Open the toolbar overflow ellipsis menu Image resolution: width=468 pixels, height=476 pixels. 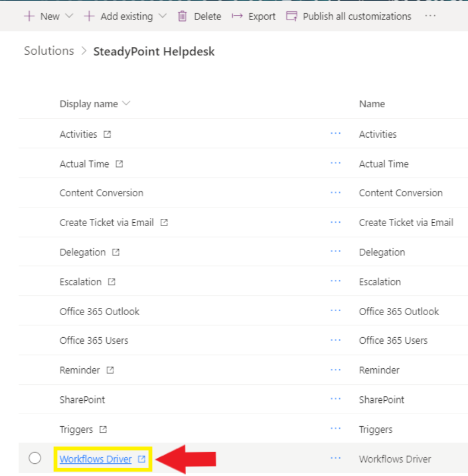tap(430, 16)
